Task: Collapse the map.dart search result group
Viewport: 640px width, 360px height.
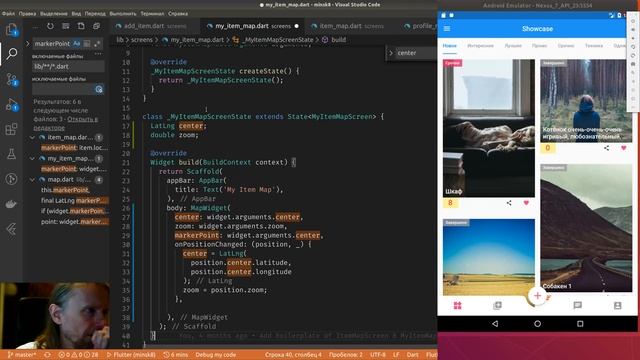Action: tap(32, 180)
